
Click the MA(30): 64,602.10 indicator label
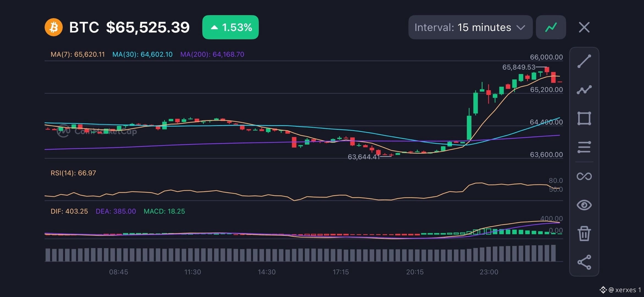(142, 54)
